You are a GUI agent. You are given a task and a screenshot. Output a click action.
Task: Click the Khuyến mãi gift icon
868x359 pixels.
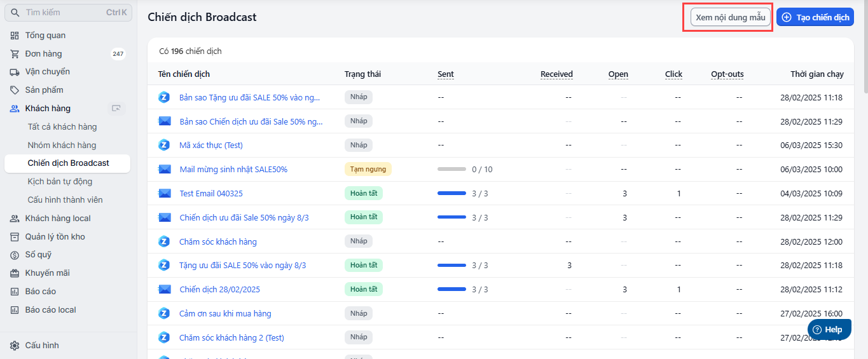click(15, 273)
